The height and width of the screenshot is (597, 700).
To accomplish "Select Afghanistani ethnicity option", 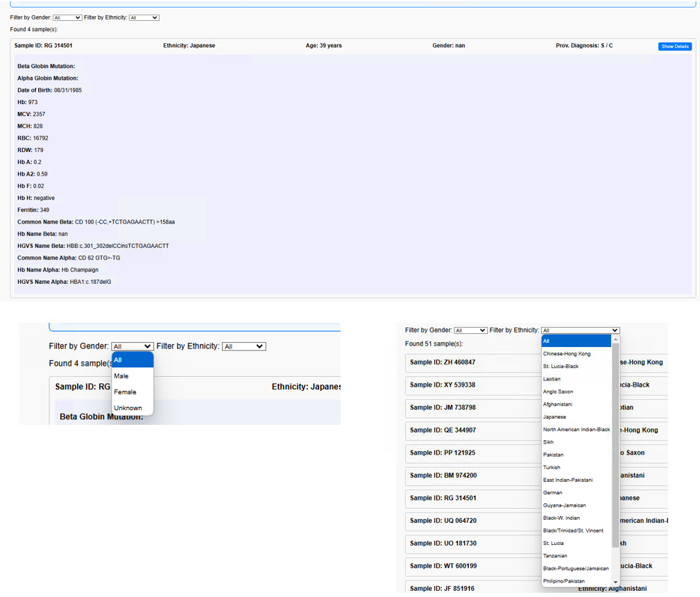I will pyautogui.click(x=576, y=405).
